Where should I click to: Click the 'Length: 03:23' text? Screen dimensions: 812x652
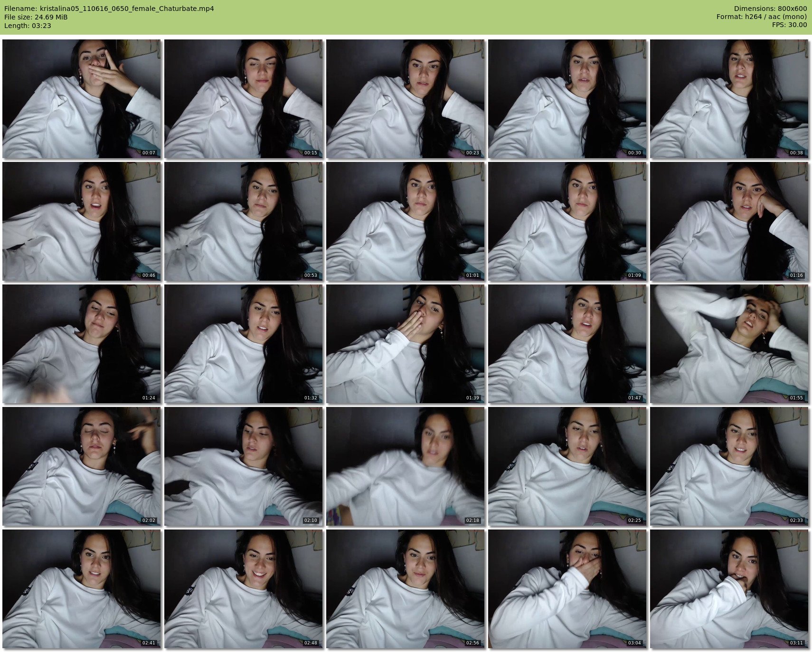(28, 26)
